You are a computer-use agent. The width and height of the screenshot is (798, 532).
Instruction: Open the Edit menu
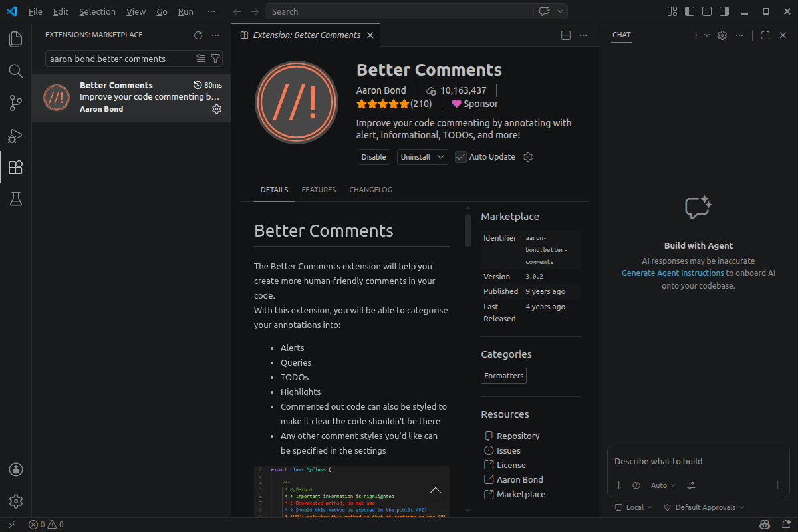click(61, 11)
